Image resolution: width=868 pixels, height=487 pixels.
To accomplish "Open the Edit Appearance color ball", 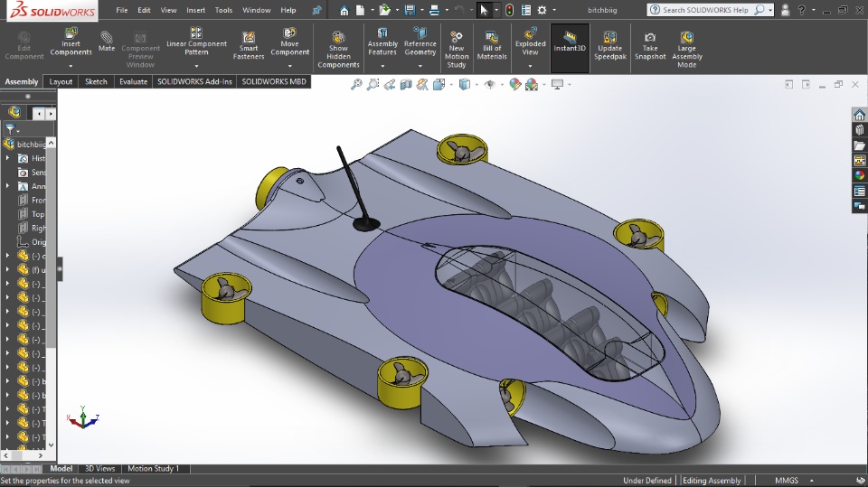I will (x=514, y=84).
